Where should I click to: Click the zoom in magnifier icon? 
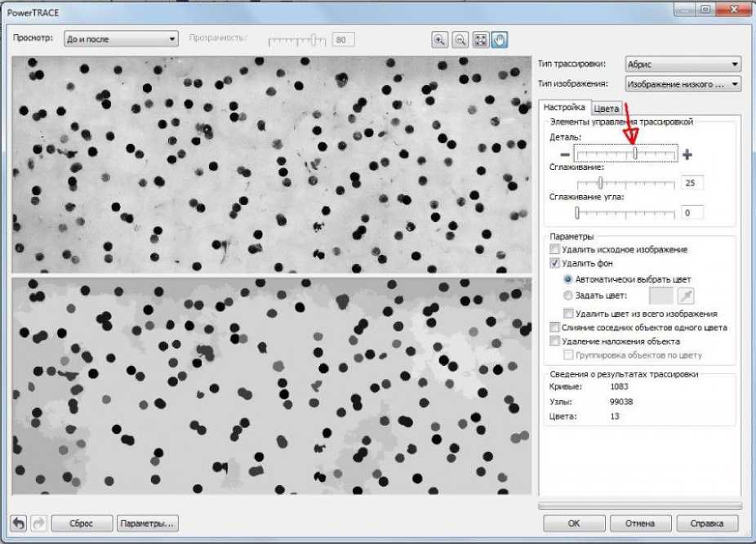(440, 39)
